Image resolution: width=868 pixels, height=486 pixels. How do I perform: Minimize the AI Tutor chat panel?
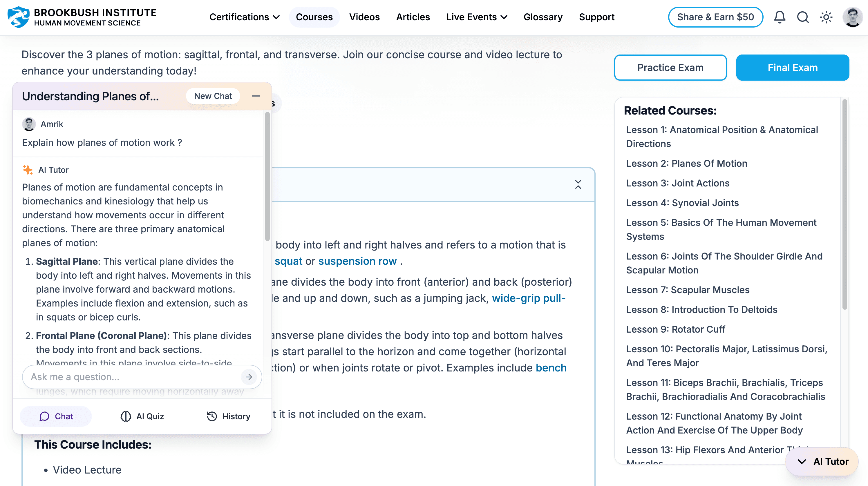tap(256, 96)
